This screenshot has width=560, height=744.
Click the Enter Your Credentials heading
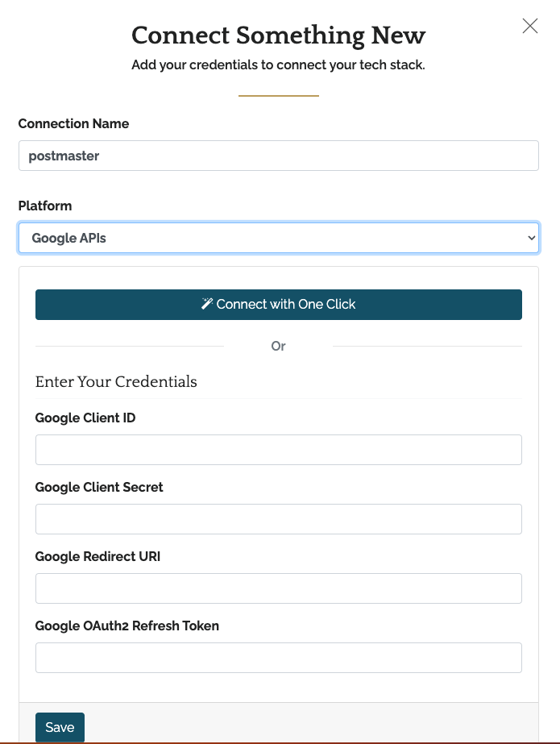pyautogui.click(x=116, y=381)
